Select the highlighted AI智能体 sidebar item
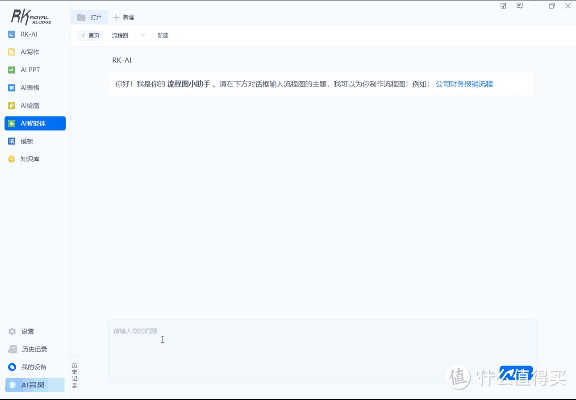This screenshot has width=576, height=400. pyautogui.click(x=35, y=123)
